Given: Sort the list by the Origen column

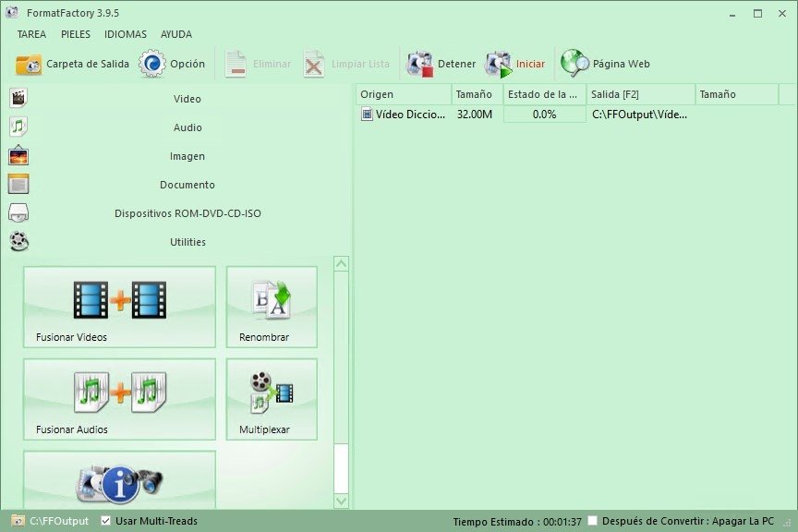Looking at the screenshot, I should [404, 94].
